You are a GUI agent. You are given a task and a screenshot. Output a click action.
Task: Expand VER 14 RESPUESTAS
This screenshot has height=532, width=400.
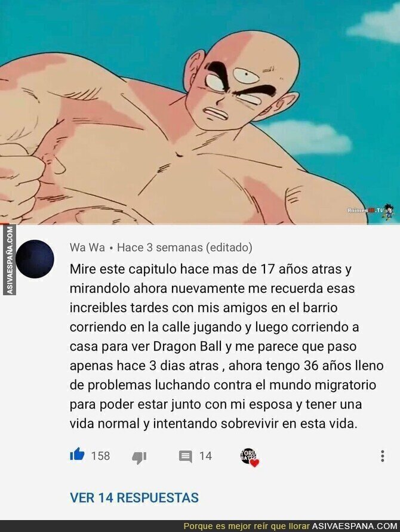click(134, 498)
